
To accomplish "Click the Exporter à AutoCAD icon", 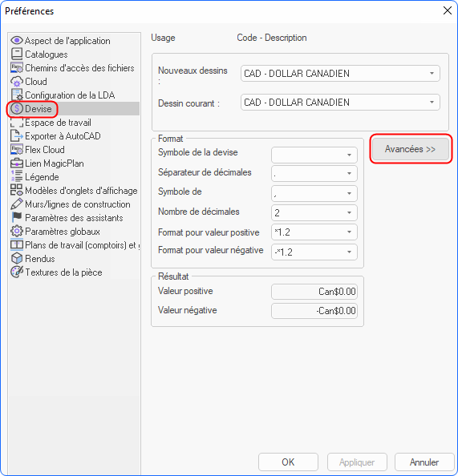I will click(x=17, y=136).
